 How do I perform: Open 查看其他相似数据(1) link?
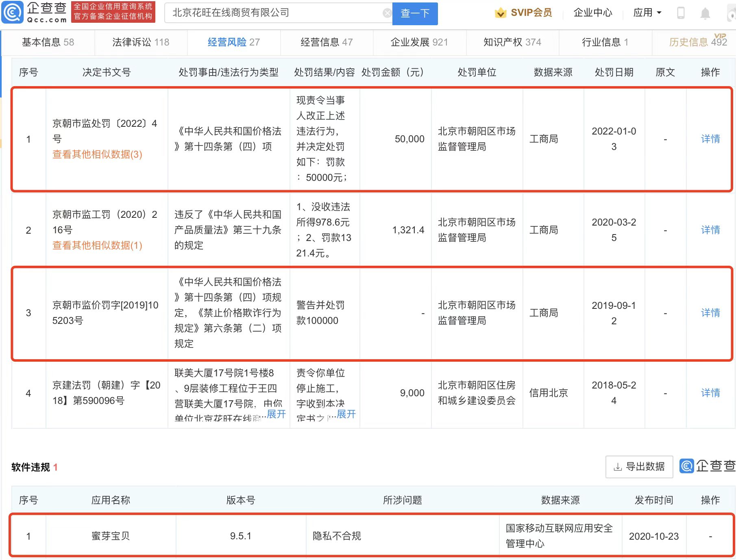(97, 245)
